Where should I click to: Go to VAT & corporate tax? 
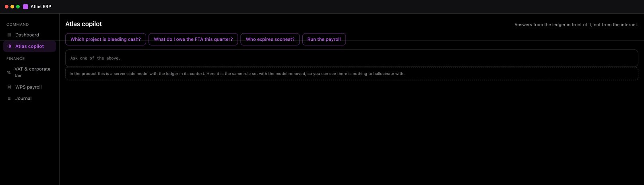click(x=29, y=72)
